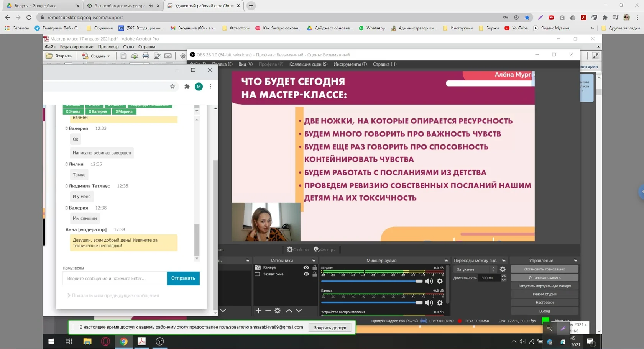
Task: Print the PDF with Acrobat printer icon
Action: tap(146, 56)
